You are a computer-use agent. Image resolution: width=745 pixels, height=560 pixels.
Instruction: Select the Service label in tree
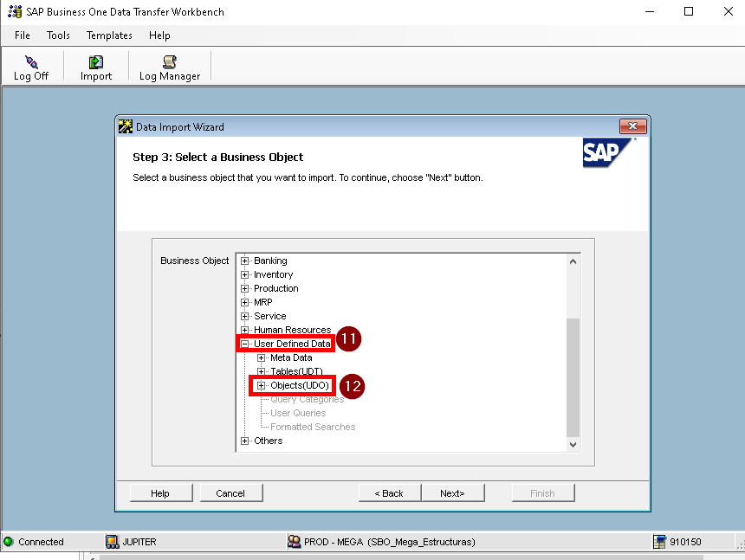click(270, 316)
